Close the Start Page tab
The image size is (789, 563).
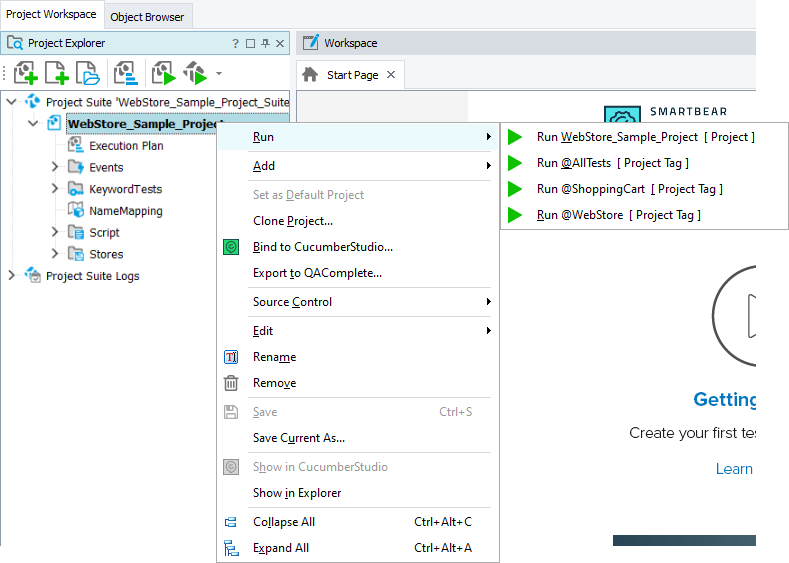coord(391,75)
